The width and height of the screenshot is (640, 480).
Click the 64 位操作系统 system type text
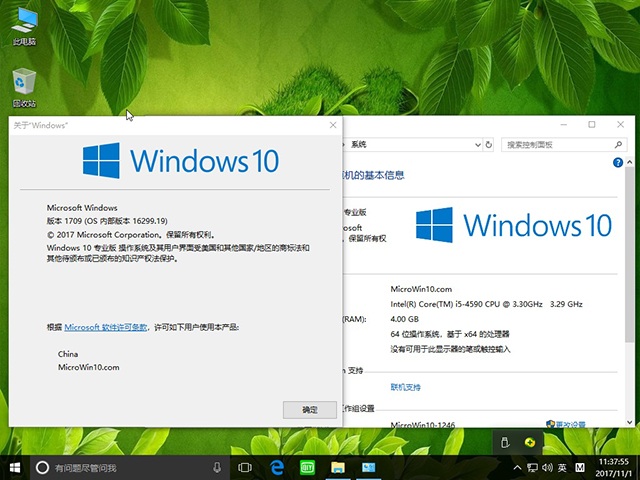point(450,334)
